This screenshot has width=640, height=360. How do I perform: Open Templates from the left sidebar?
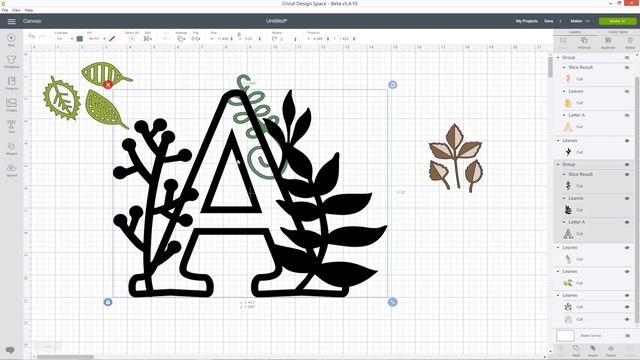[x=11, y=62]
